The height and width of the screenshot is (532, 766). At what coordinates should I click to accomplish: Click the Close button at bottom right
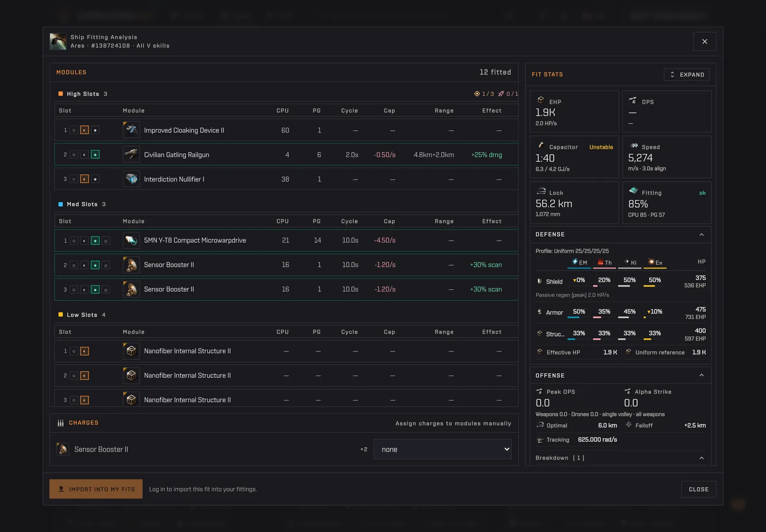point(698,489)
